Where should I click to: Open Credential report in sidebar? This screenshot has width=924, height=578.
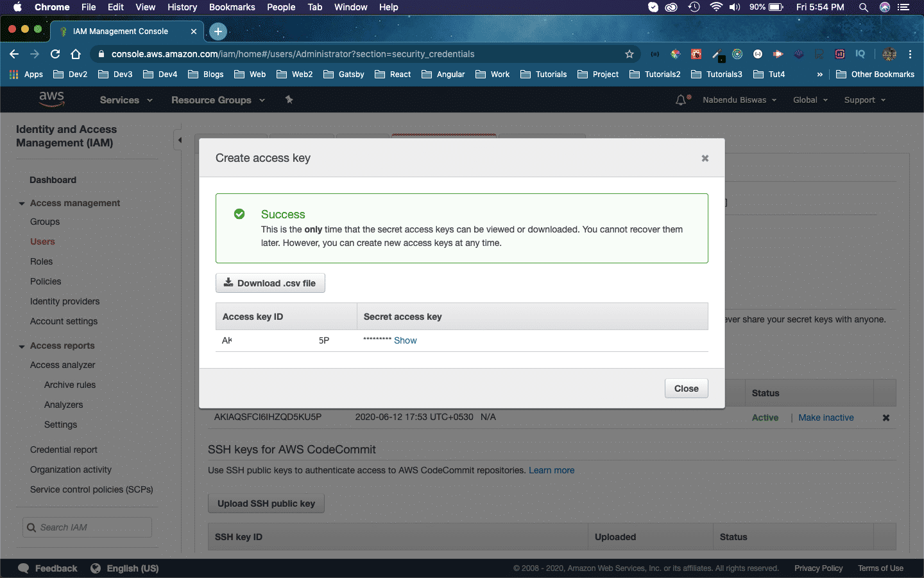coord(64,450)
